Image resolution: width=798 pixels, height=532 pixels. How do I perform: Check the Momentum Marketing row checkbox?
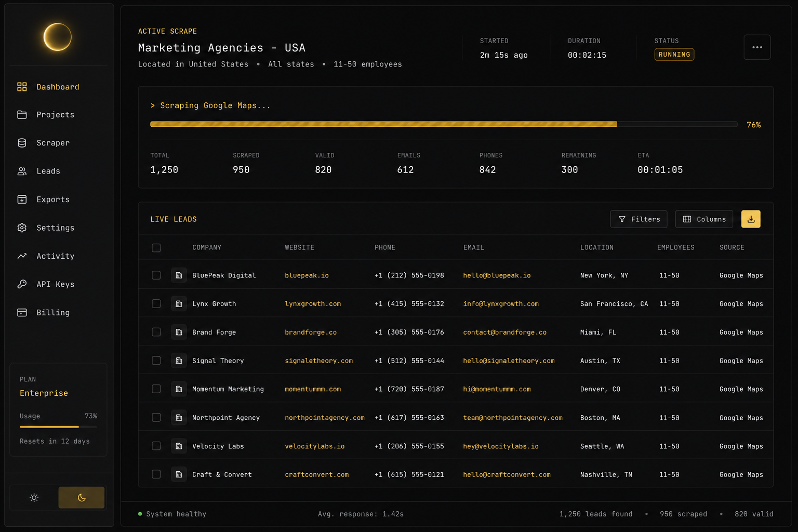click(x=156, y=389)
